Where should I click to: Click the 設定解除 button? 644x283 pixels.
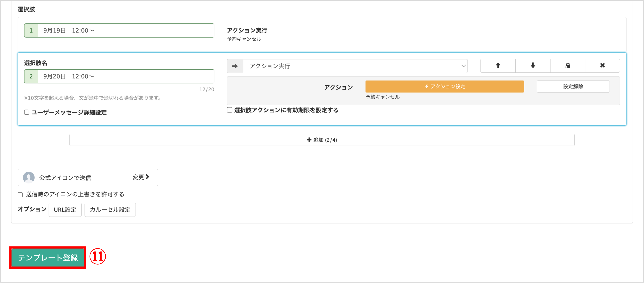pyautogui.click(x=573, y=86)
